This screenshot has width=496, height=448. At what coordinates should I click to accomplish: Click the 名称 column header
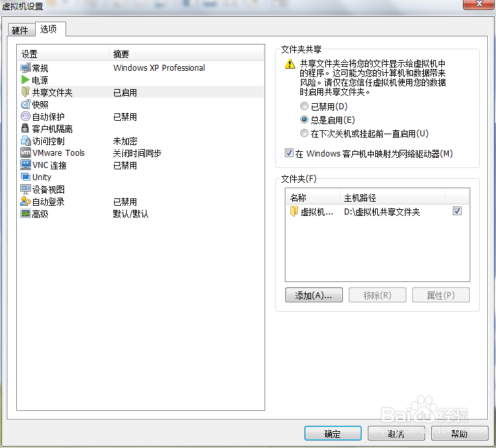[x=312, y=198]
